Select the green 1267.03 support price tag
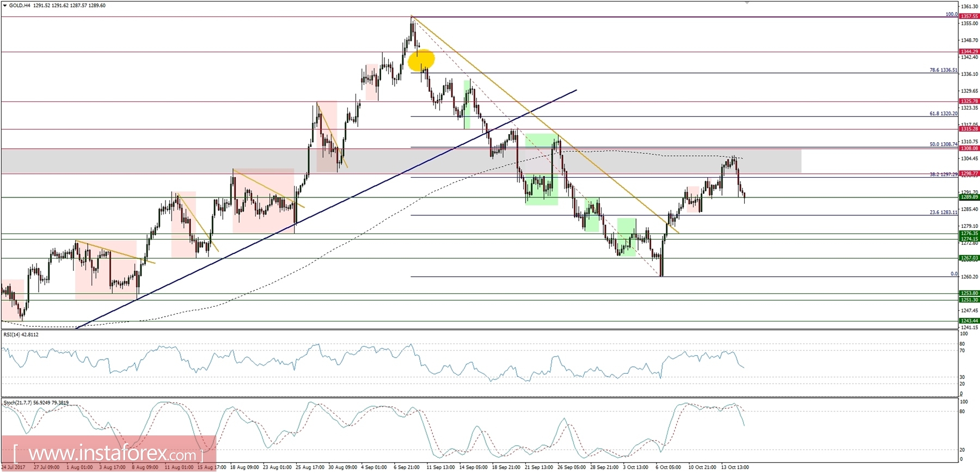Image resolution: width=980 pixels, height=473 pixels. coord(969,258)
